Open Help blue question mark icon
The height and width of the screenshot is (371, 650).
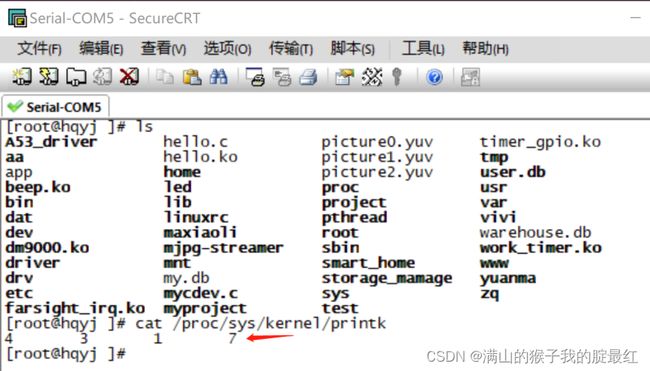tap(434, 77)
